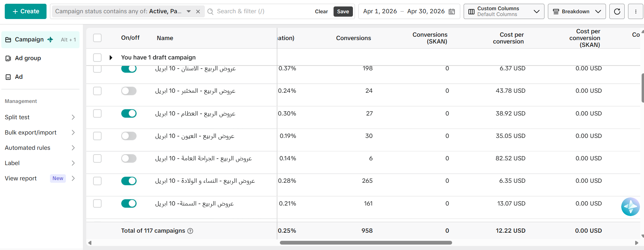The width and height of the screenshot is (644, 250).
Task: Open the Breakdown dropdown
Action: point(577,12)
